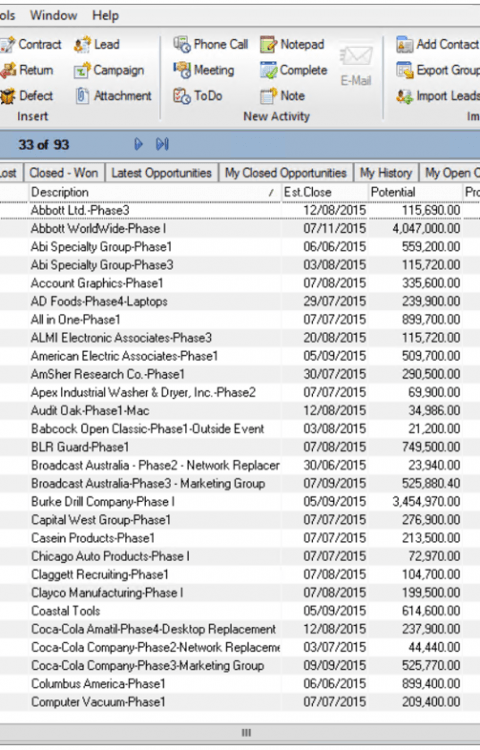Click the horizontal scrollbar grip

(x=246, y=732)
